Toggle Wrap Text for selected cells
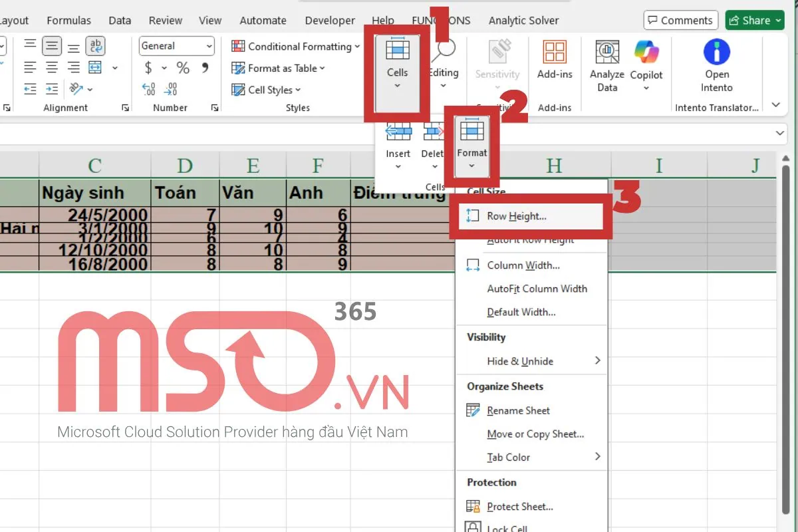Screen dimensions: 798x532 click(96, 46)
